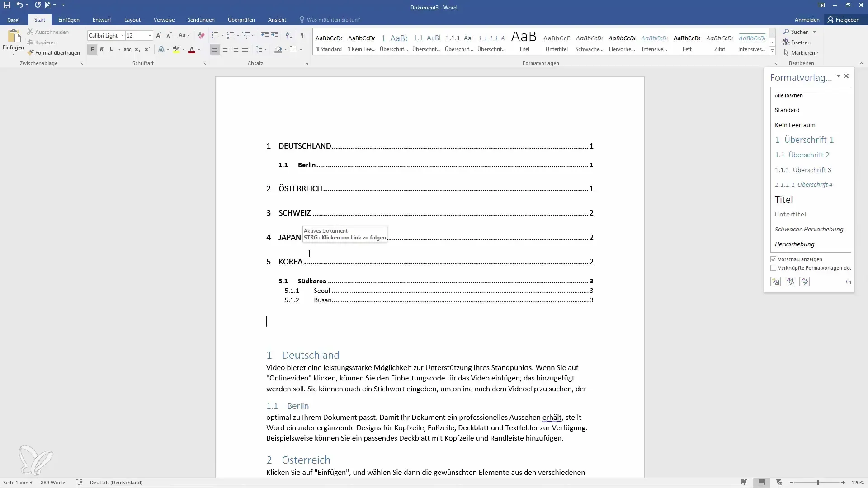Toggle strikethrough formatting
868x488 pixels.
click(127, 49)
